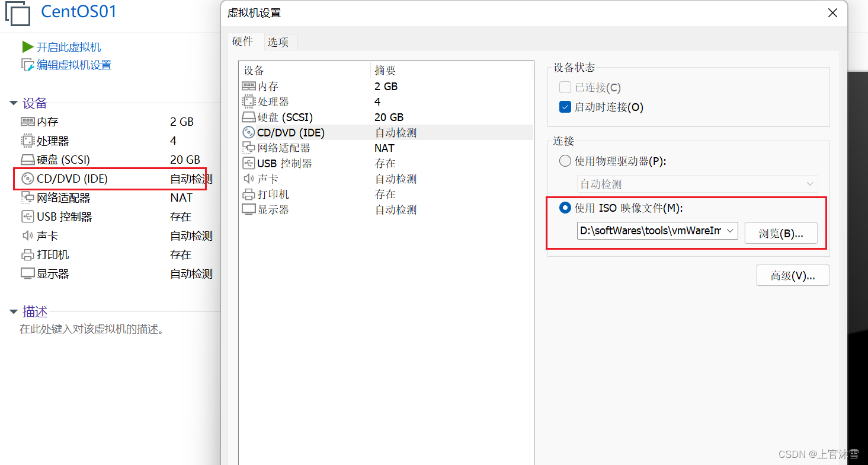Select the 使用 ISO 映像文件(M) radio button
This screenshot has height=465, width=868.
coord(565,208)
